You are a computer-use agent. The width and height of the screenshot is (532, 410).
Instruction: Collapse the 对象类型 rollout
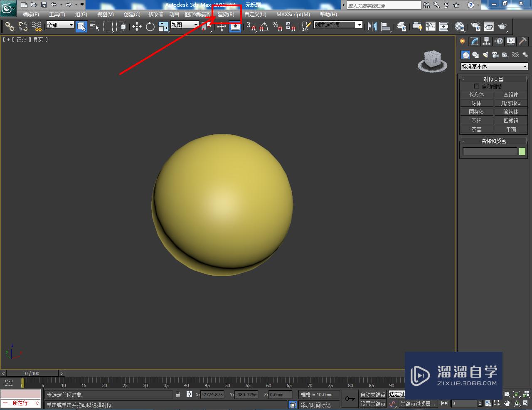click(x=493, y=79)
